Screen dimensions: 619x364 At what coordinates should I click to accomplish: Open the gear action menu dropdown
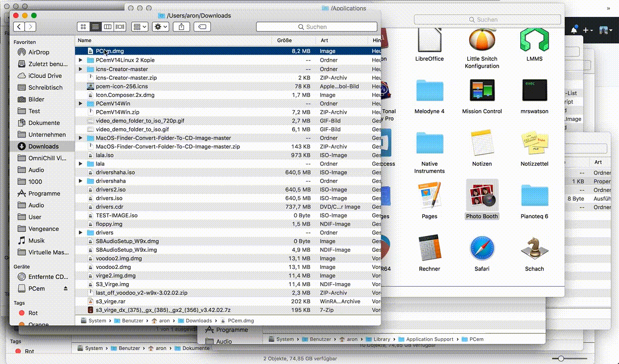[x=161, y=27]
